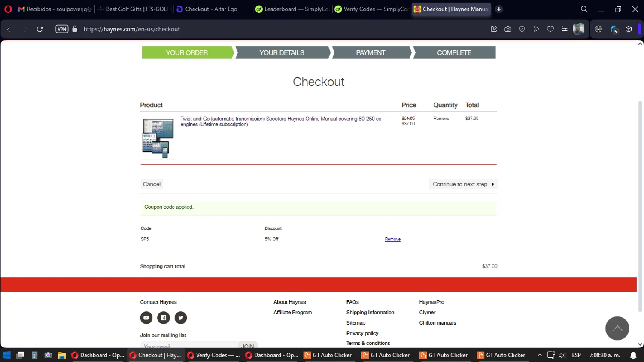Image resolution: width=644 pixels, height=362 pixels.
Task: Open the extensions cube icon
Action: tap(629, 29)
